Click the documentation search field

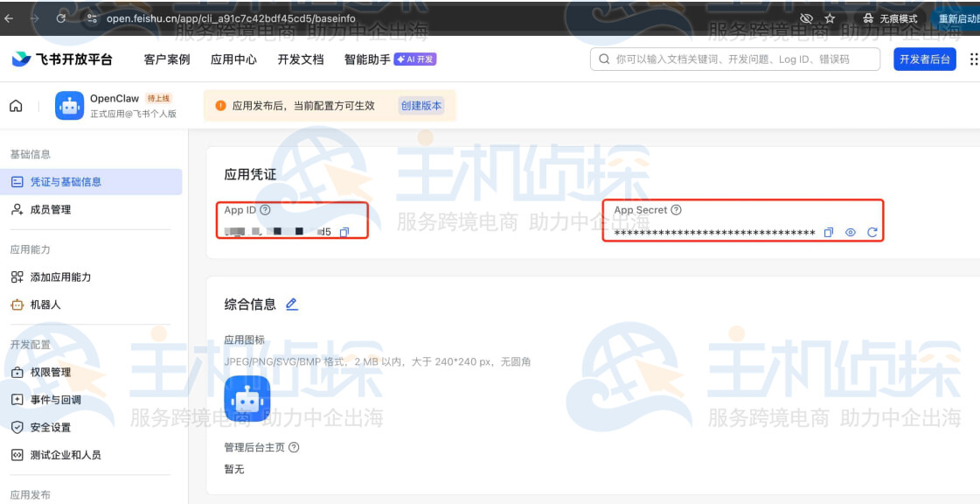point(735,59)
